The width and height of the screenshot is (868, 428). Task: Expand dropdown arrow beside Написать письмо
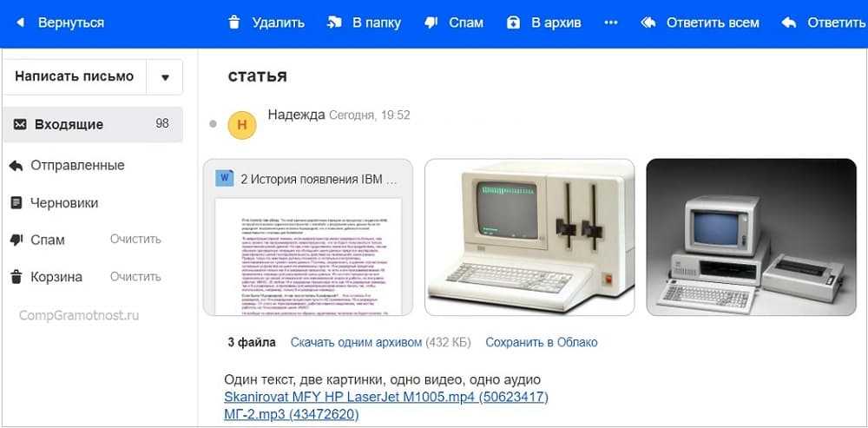(165, 77)
